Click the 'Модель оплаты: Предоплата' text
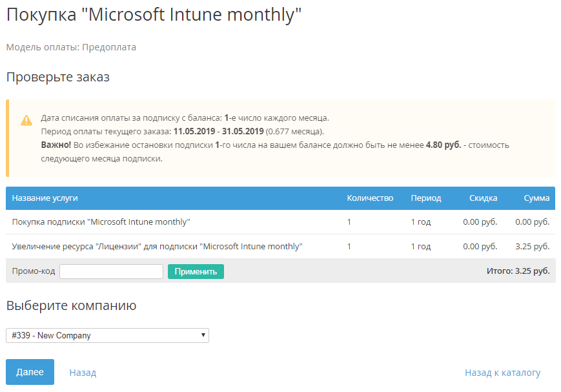Viewport: 561px width, 392px height. click(x=71, y=47)
